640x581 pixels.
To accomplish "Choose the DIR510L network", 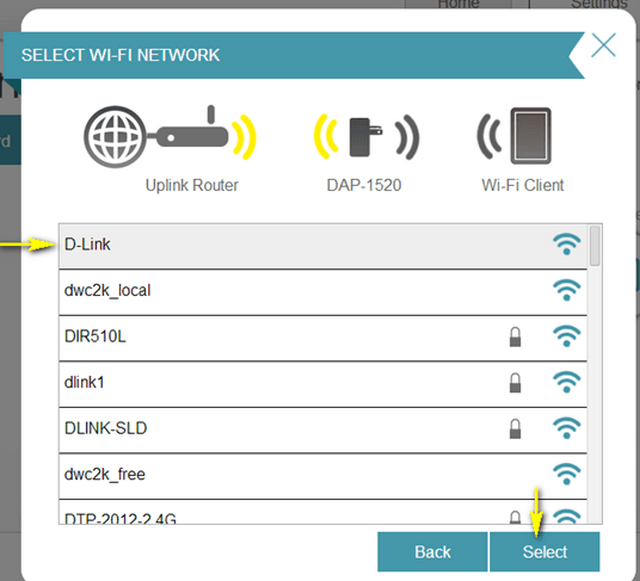I will tap(323, 337).
